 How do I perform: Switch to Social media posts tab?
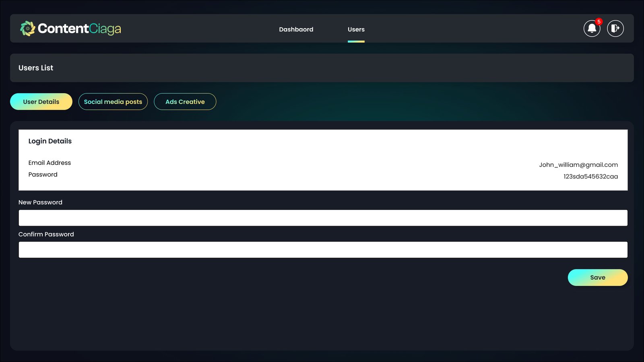113,102
